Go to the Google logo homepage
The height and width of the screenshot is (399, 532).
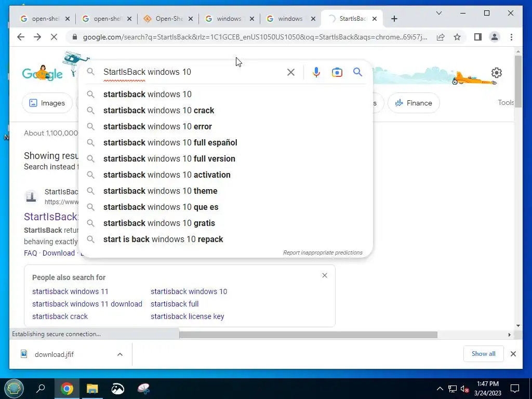(43, 73)
